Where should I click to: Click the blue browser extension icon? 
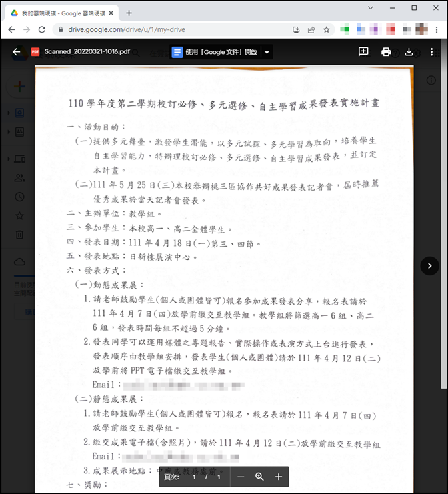361,29
